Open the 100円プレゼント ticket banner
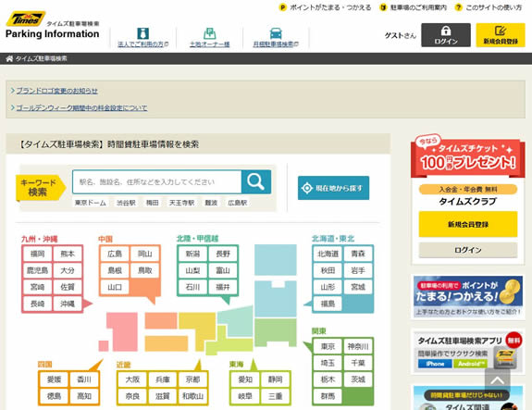This screenshot has height=410, width=532. (468, 156)
